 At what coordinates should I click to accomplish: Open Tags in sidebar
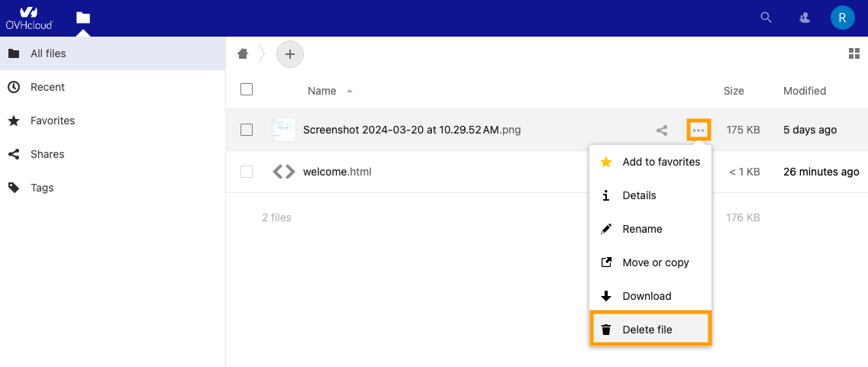tap(112, 188)
